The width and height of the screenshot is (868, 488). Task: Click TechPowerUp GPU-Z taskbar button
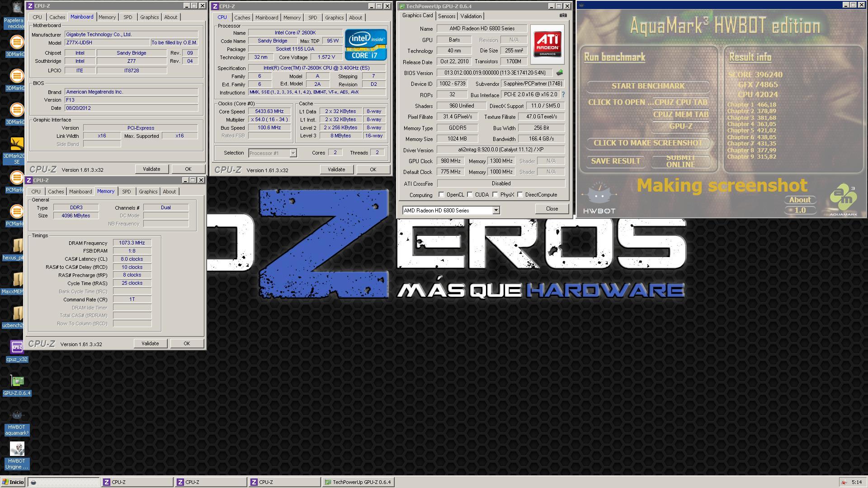[x=358, y=482]
